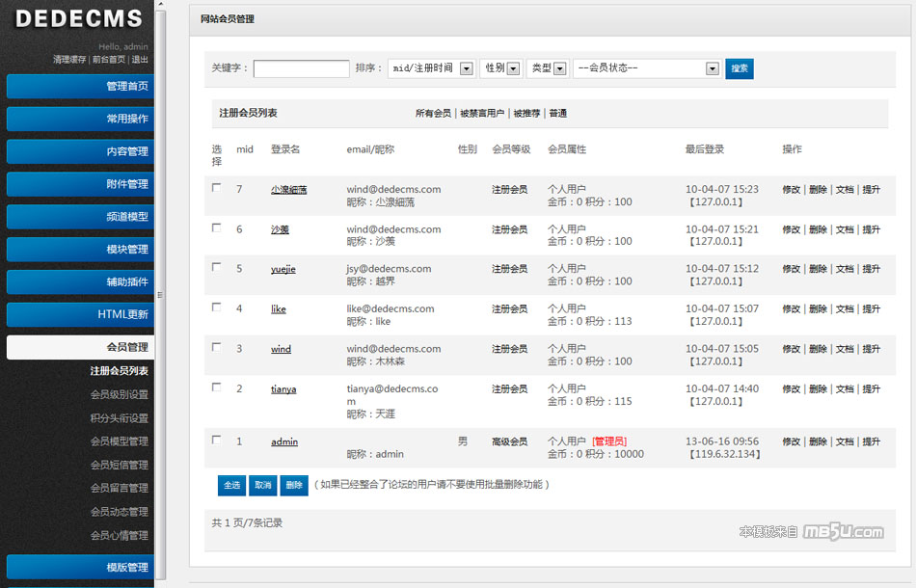
Task: Tick the checkbox for member tianya
Action: pos(217,387)
